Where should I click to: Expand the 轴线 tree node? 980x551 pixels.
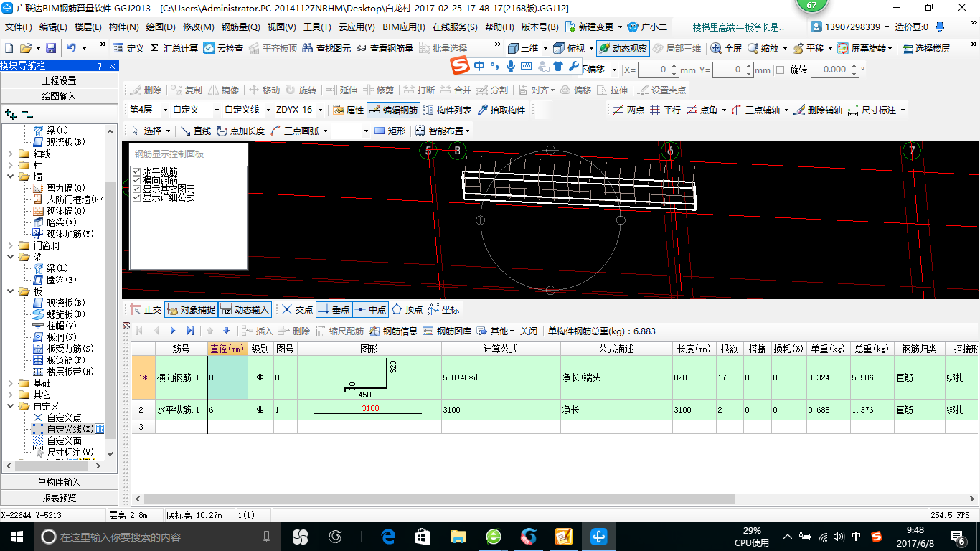(x=10, y=154)
